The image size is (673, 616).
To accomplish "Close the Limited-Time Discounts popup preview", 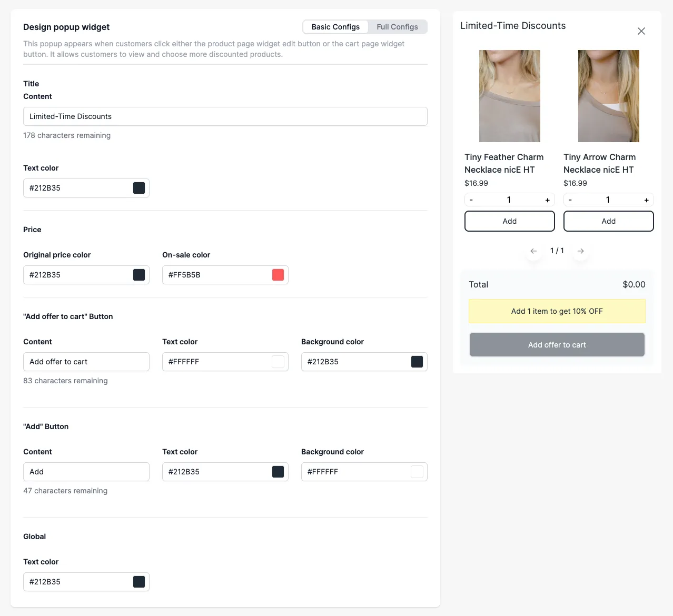I will coord(641,31).
